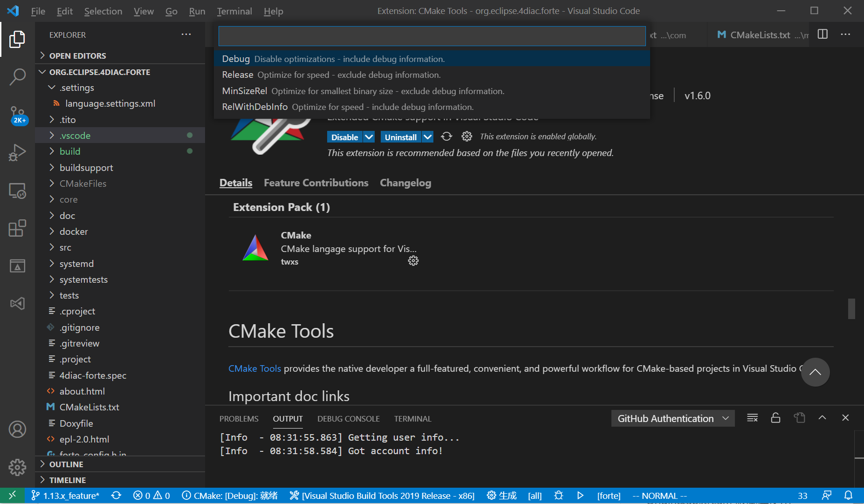
Task: Toggle auto scrolling lock in Output panel
Action: tap(775, 418)
